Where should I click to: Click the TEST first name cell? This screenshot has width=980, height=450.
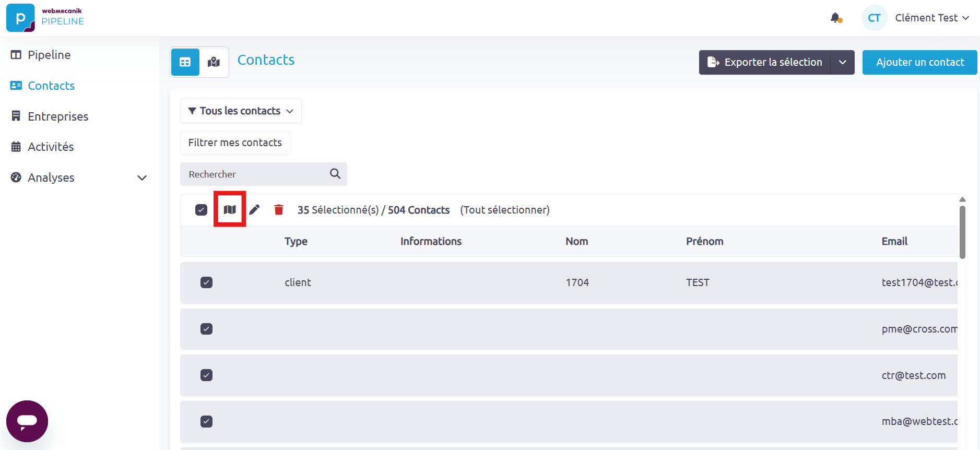pos(698,282)
